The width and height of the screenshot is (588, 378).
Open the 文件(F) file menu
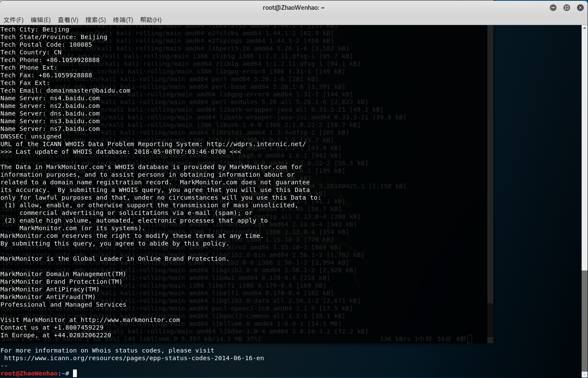tap(14, 20)
